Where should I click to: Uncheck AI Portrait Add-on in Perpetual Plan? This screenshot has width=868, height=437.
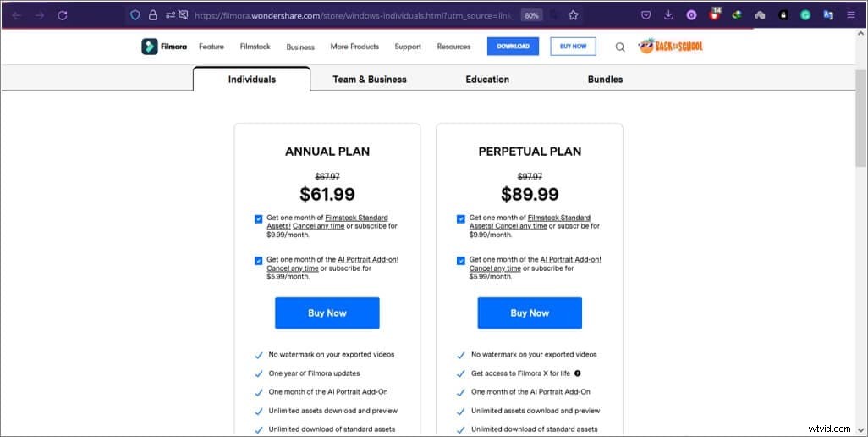tap(461, 261)
